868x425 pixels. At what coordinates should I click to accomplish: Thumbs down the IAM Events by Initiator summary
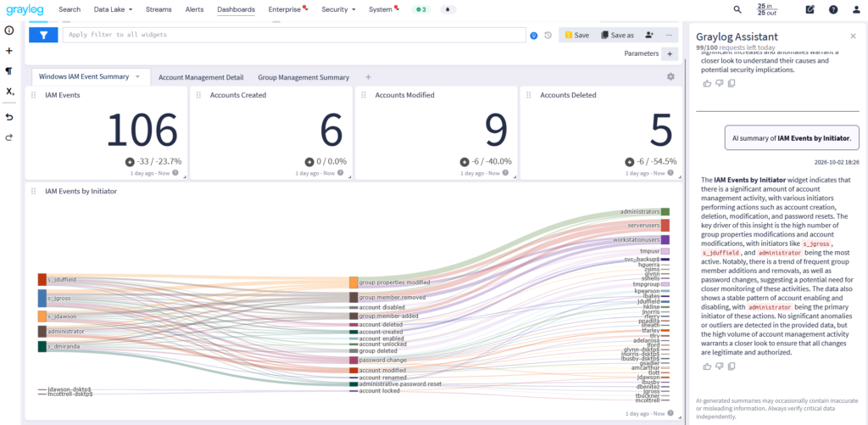click(x=719, y=366)
